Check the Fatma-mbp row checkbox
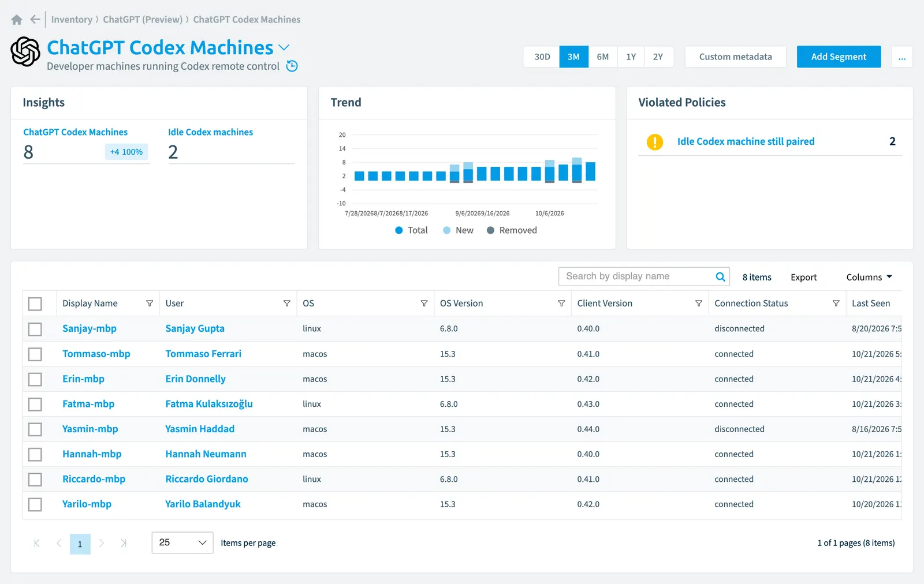The image size is (924, 584). [x=35, y=404]
